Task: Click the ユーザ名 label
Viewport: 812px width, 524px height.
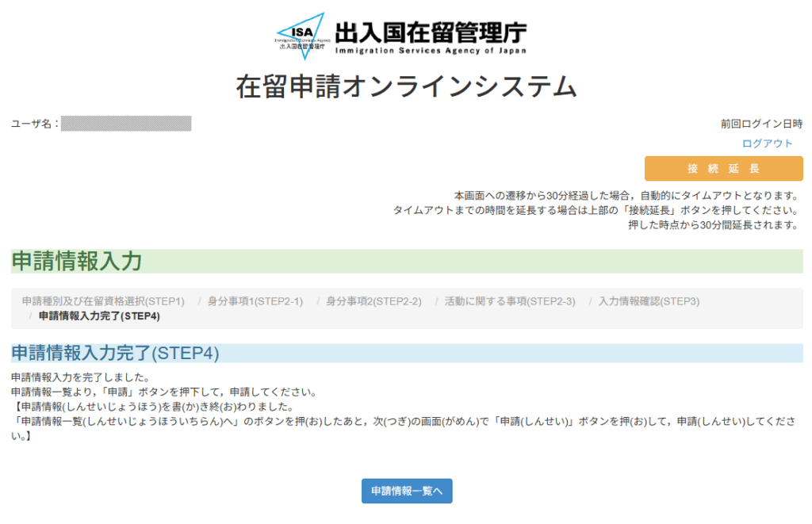Action: [x=34, y=124]
